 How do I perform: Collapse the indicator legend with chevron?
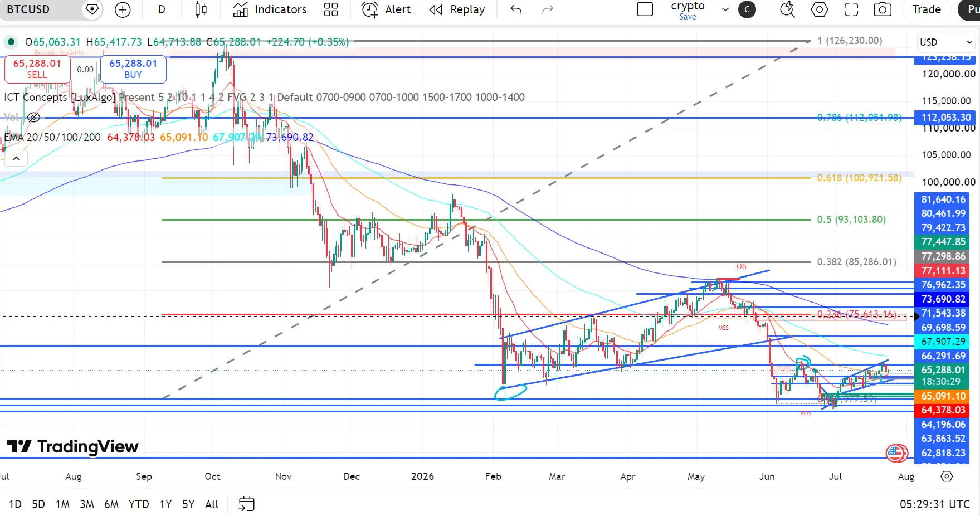coord(16,159)
